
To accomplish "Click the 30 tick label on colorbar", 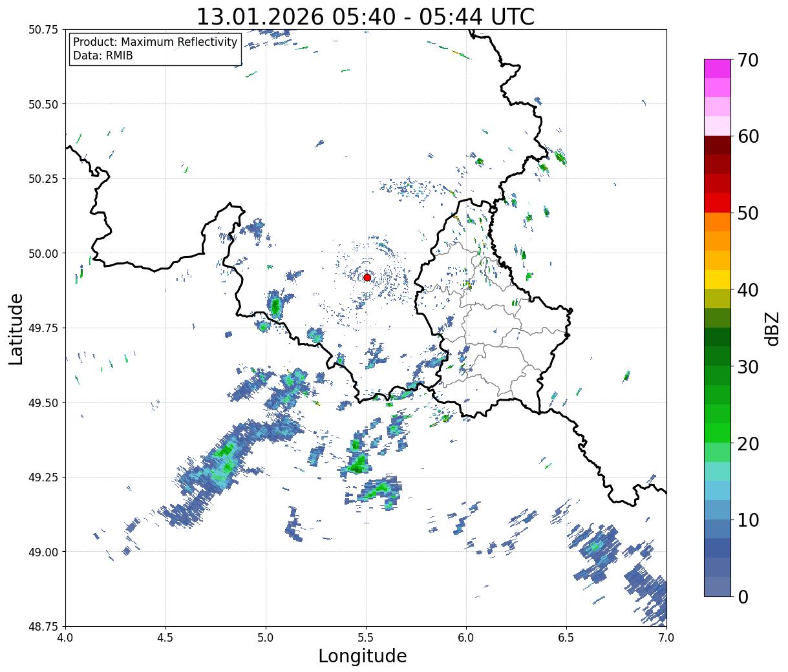I will [x=748, y=366].
